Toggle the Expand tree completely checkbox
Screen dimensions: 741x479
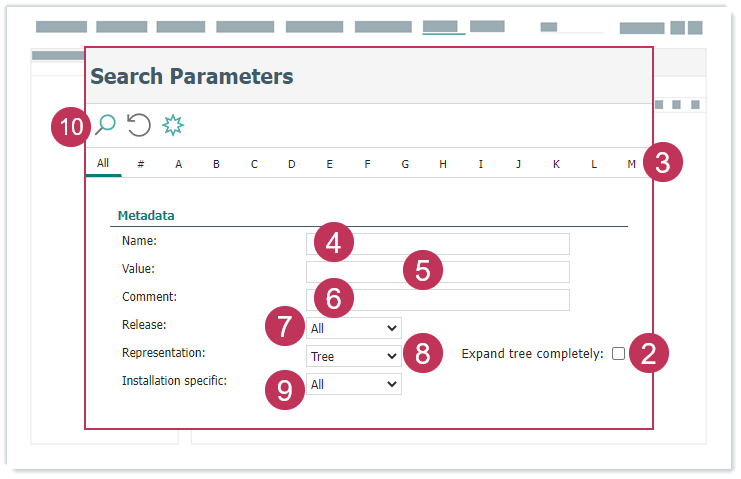[x=618, y=353]
